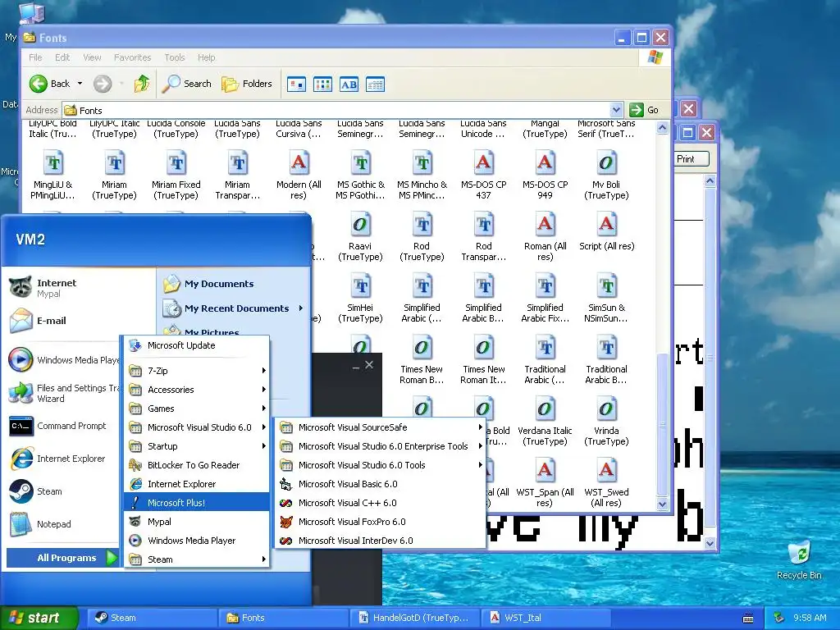This screenshot has height=630, width=840.
Task: Click scroll-down arrow in Fonts window
Action: coord(662,504)
